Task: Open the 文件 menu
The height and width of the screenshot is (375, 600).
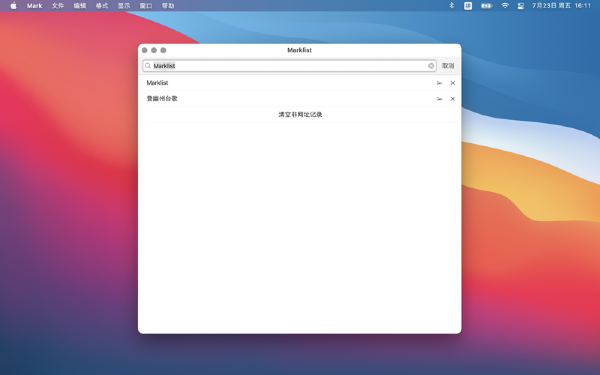Action: 58,6
